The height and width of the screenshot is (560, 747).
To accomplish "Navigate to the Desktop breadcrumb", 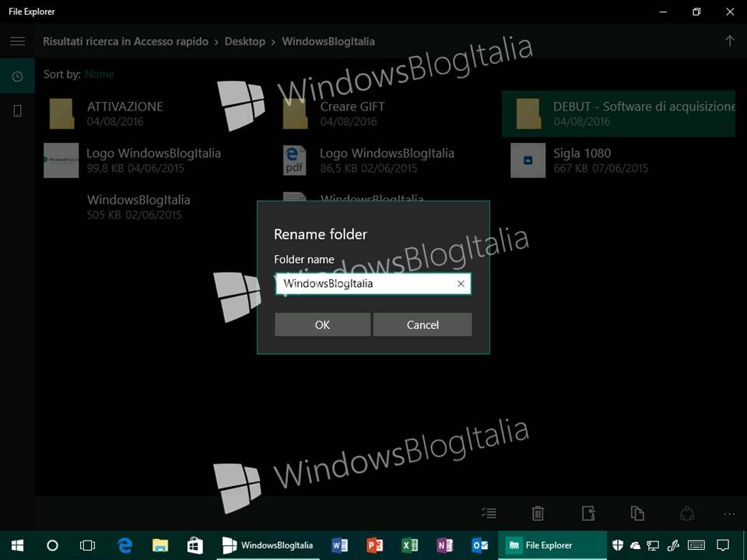I will [x=245, y=41].
